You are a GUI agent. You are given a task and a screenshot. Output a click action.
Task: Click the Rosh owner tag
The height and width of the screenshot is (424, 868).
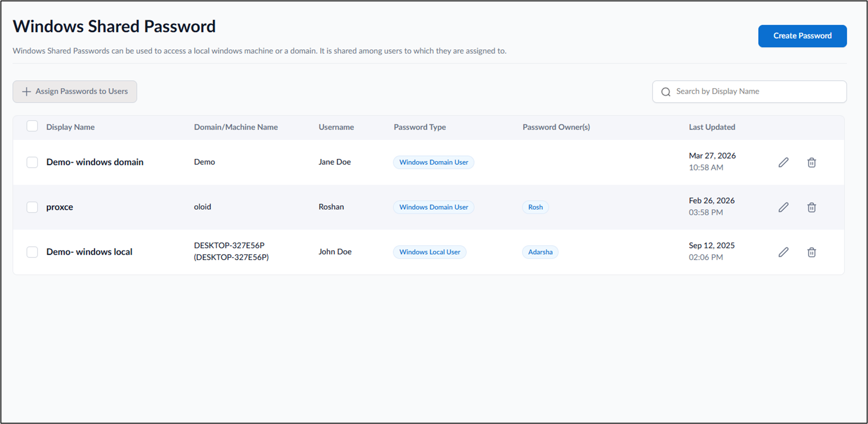(x=535, y=207)
